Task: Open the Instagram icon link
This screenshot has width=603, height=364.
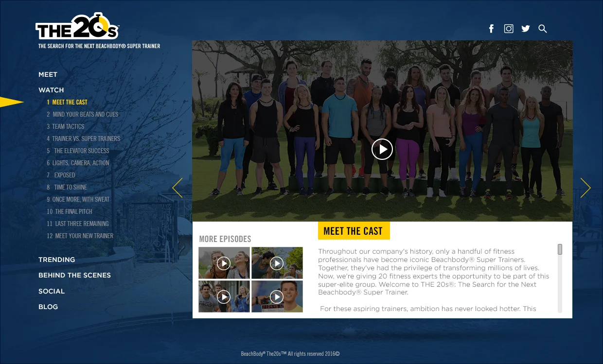Action: pyautogui.click(x=509, y=29)
